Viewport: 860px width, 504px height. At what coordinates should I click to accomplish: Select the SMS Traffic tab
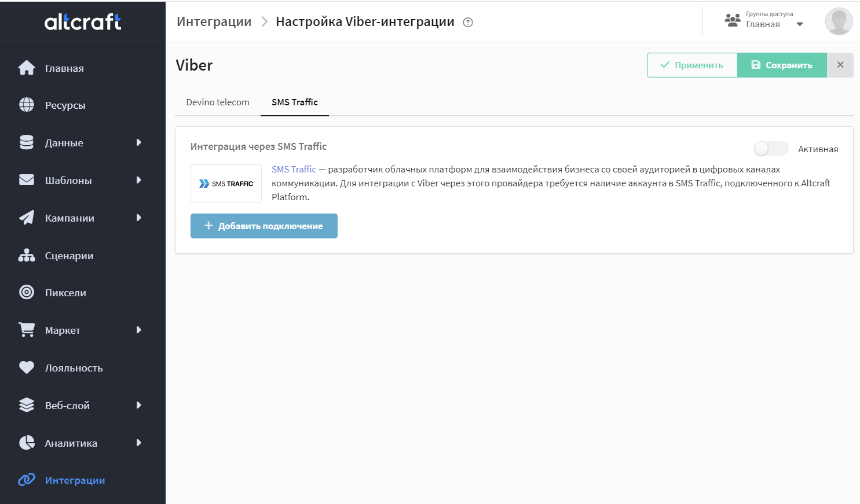point(295,102)
